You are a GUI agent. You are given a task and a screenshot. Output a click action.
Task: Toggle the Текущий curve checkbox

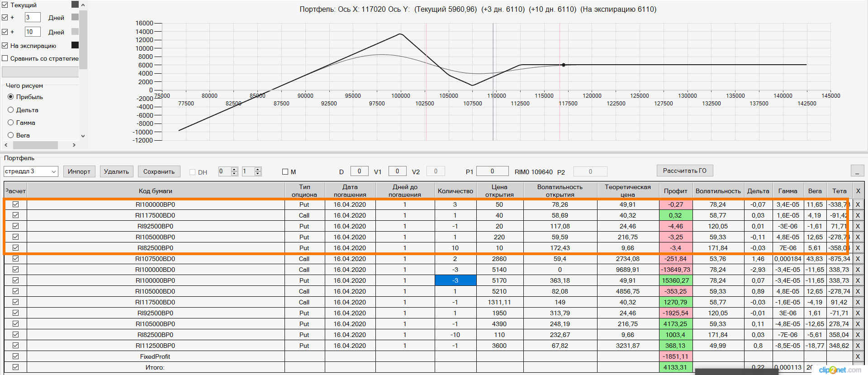click(x=5, y=5)
